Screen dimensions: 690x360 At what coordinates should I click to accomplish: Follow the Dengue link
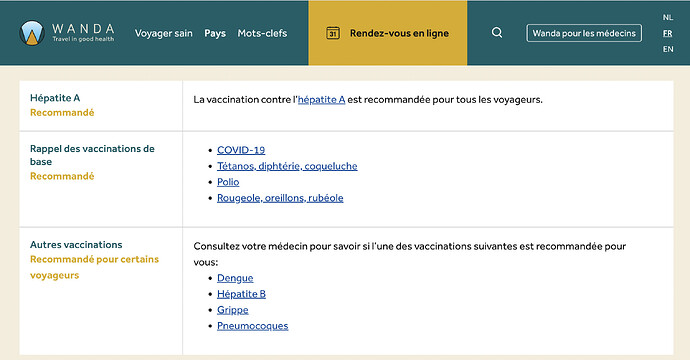[x=235, y=278]
